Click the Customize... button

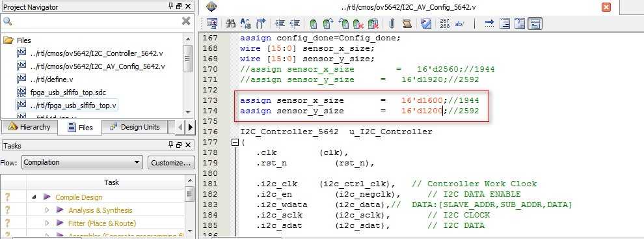171,163
